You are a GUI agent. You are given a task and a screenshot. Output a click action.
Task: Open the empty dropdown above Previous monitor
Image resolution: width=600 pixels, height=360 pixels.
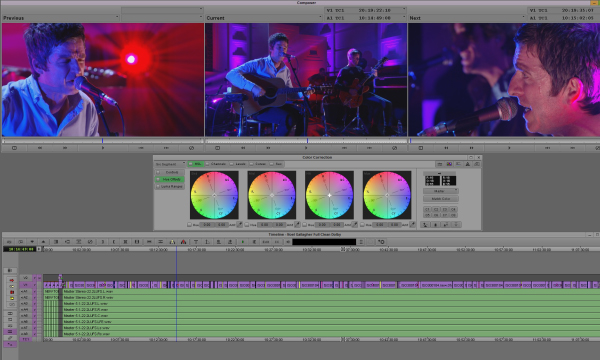[162, 10]
